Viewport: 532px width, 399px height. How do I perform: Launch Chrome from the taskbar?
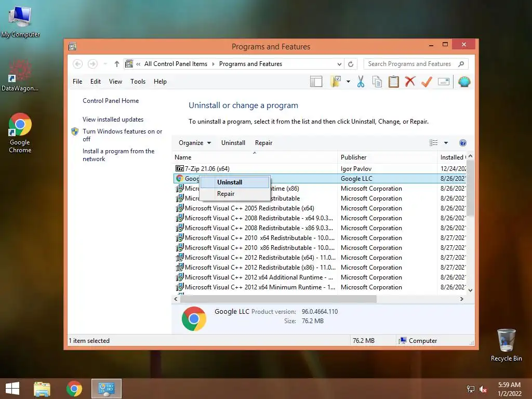74,389
